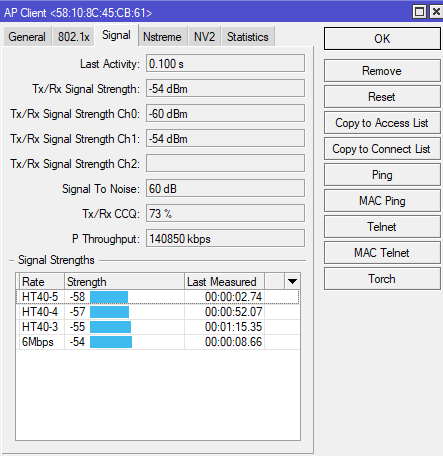Open the signal strengths column dropdown arrow
The image size is (443, 456).
click(292, 282)
